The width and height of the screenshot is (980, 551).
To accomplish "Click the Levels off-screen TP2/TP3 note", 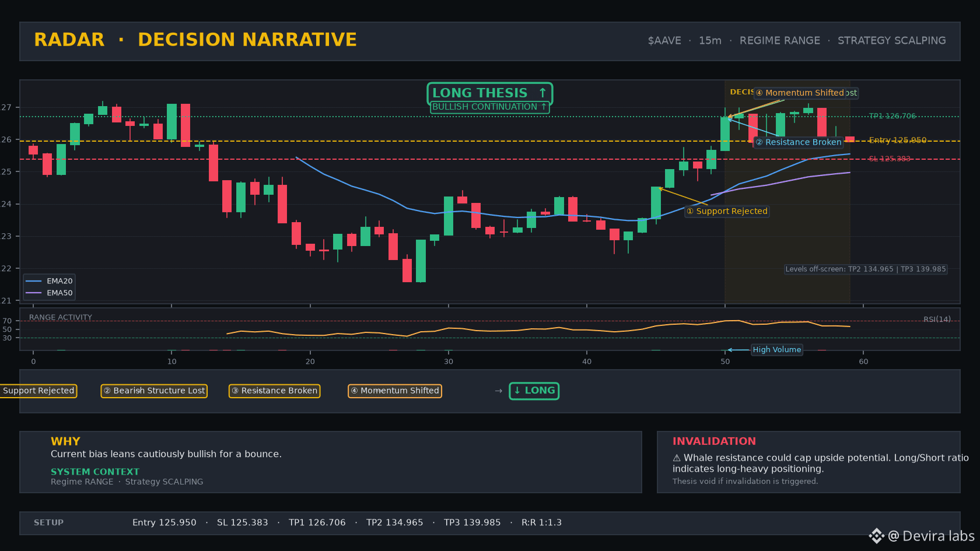I will click(x=866, y=269).
